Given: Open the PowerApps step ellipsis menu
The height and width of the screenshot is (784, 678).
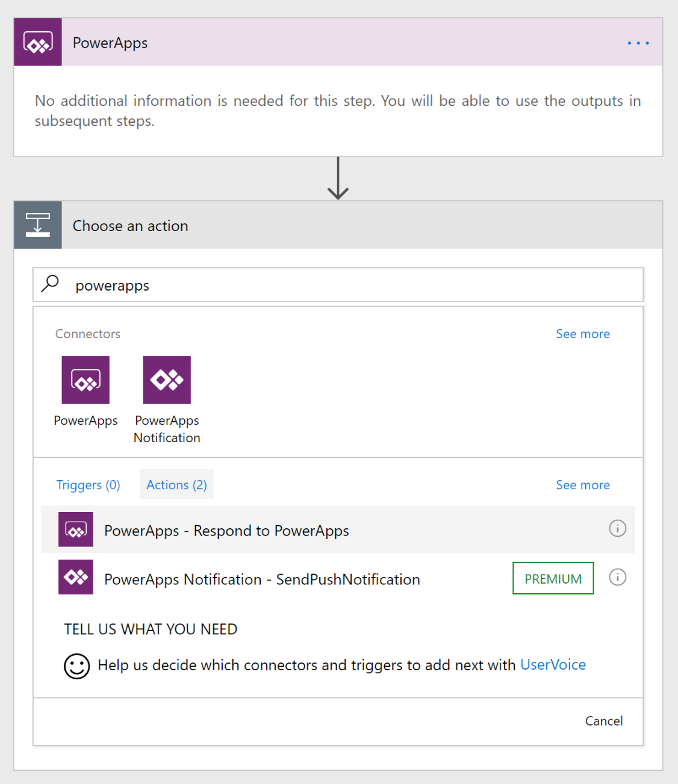Looking at the screenshot, I should click(x=638, y=43).
